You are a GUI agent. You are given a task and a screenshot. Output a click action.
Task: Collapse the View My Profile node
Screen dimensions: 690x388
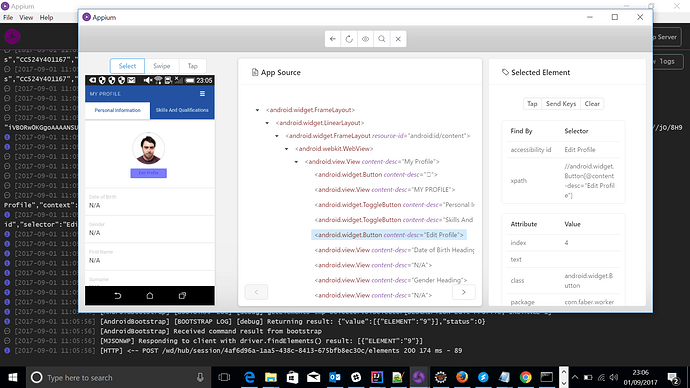tap(296, 162)
